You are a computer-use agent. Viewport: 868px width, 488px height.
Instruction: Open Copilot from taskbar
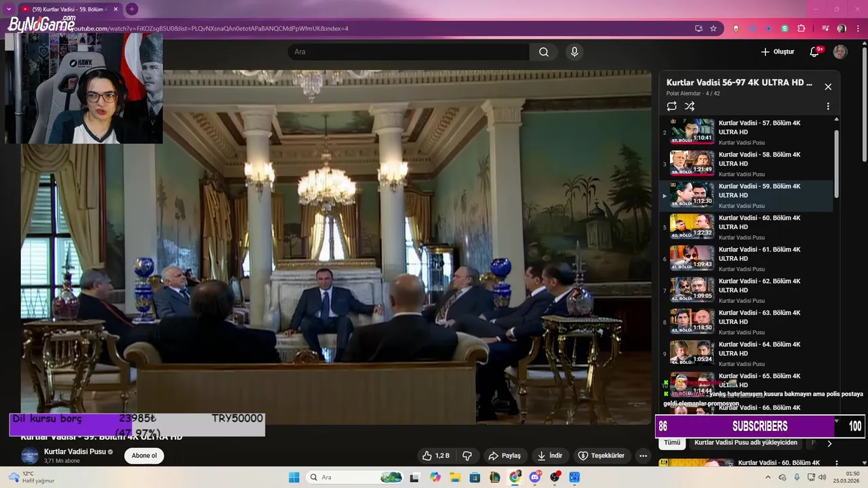coord(435,477)
